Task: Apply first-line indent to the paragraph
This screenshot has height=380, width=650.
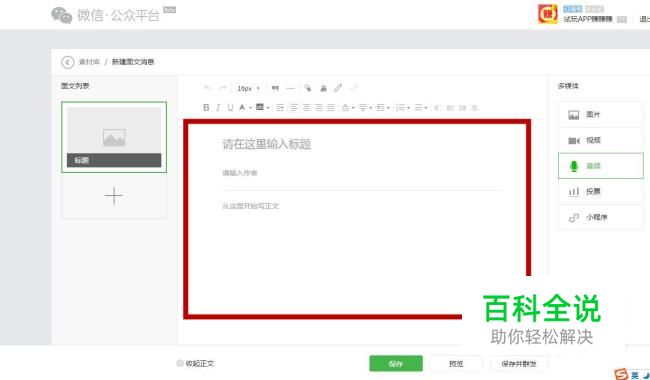Action: click(x=280, y=108)
